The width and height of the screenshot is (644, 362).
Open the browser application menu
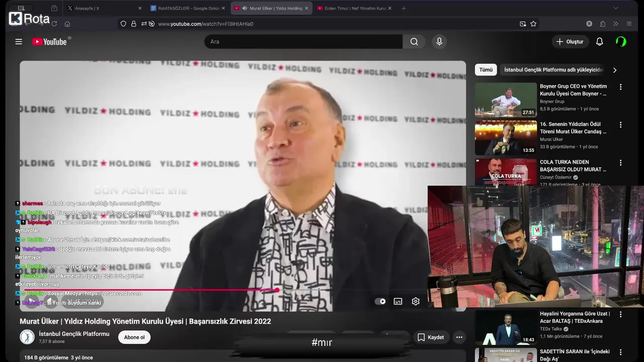pyautogui.click(x=629, y=24)
